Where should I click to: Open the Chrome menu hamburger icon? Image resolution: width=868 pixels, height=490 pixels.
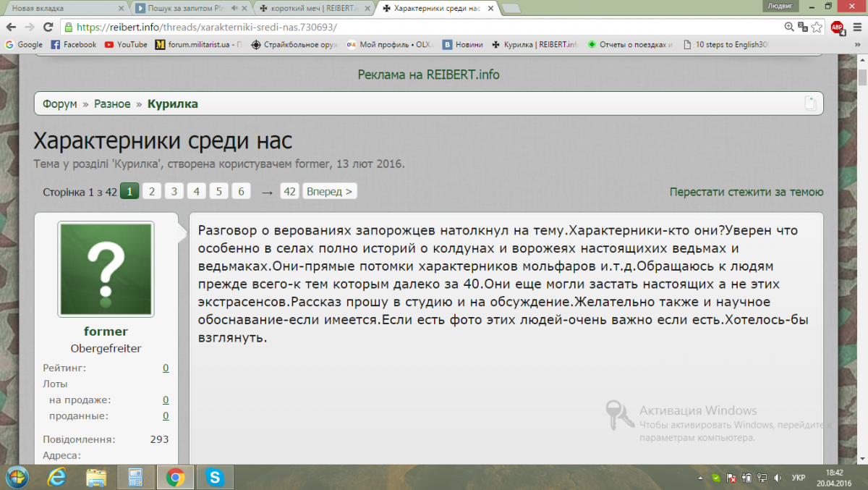point(856,28)
